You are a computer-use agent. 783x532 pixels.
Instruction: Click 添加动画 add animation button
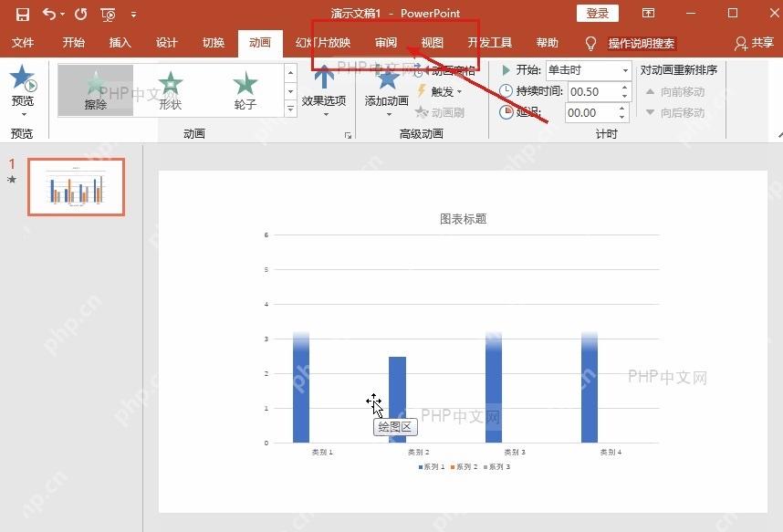click(x=387, y=93)
